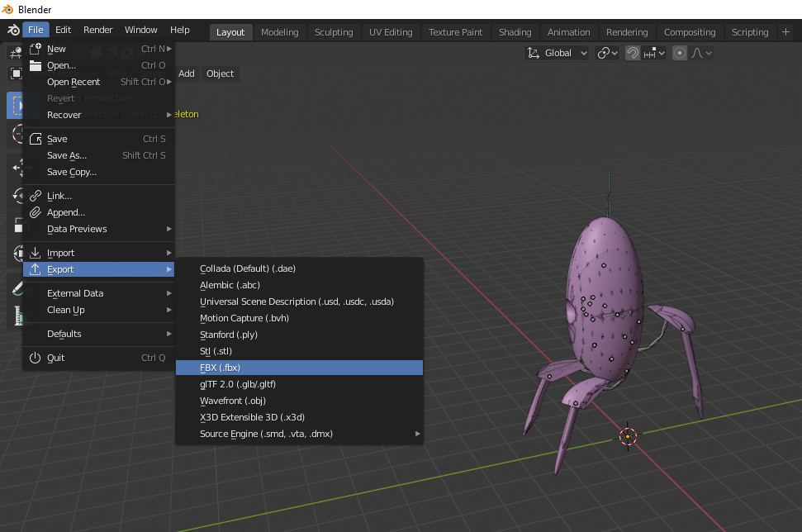The image size is (802, 532).
Task: Export as FBX (.fbx)
Action: point(299,368)
